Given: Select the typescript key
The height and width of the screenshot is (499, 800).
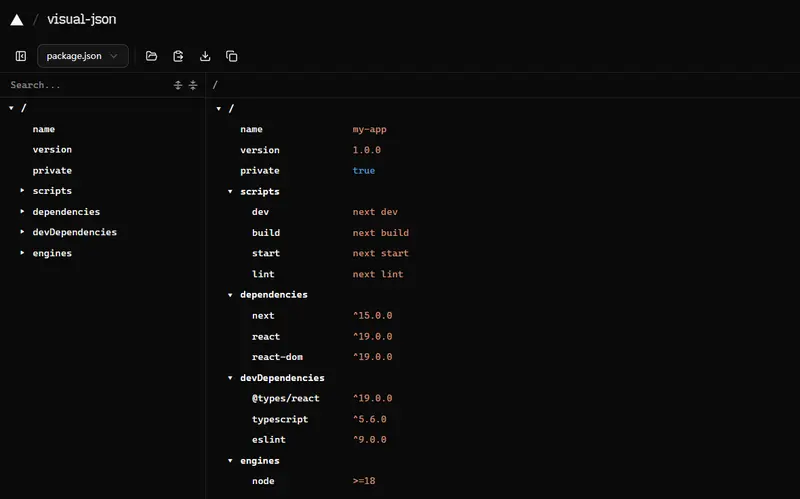Looking at the screenshot, I should 280,419.
